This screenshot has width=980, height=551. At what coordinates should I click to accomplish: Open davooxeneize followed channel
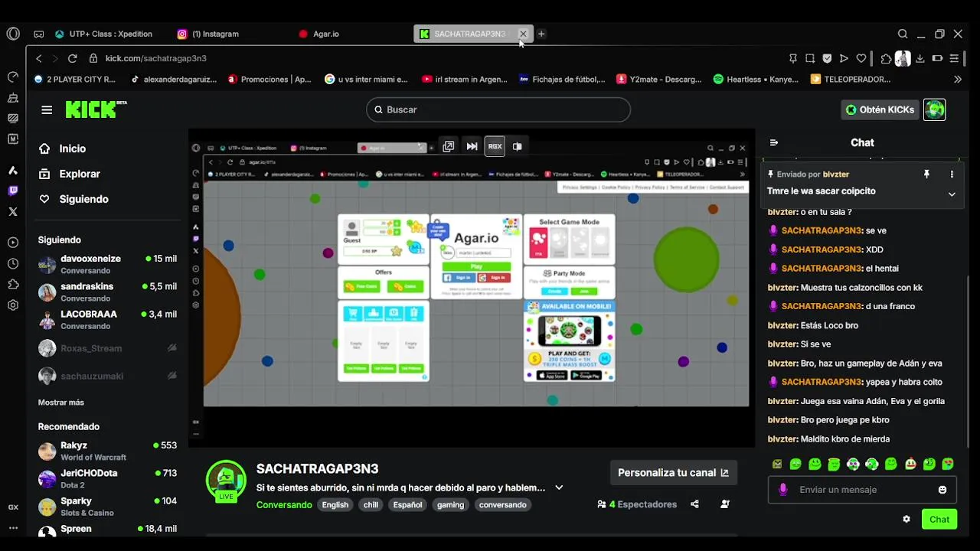pos(108,265)
